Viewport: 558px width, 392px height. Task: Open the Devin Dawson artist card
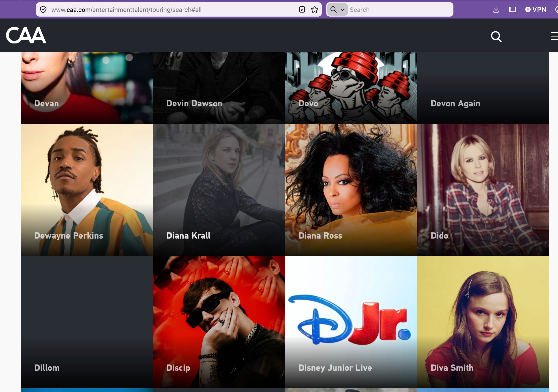pyautogui.click(x=219, y=88)
